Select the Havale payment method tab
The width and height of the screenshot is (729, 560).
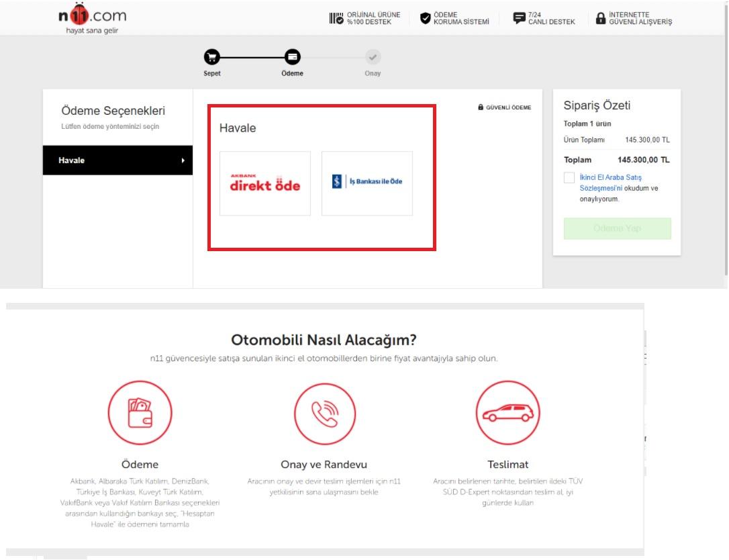tap(117, 160)
